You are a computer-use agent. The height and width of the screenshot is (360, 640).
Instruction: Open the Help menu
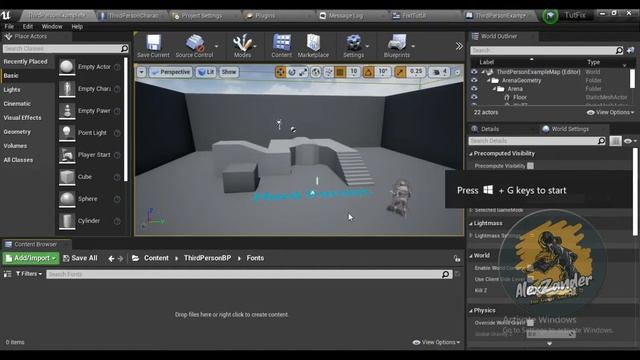point(77,27)
